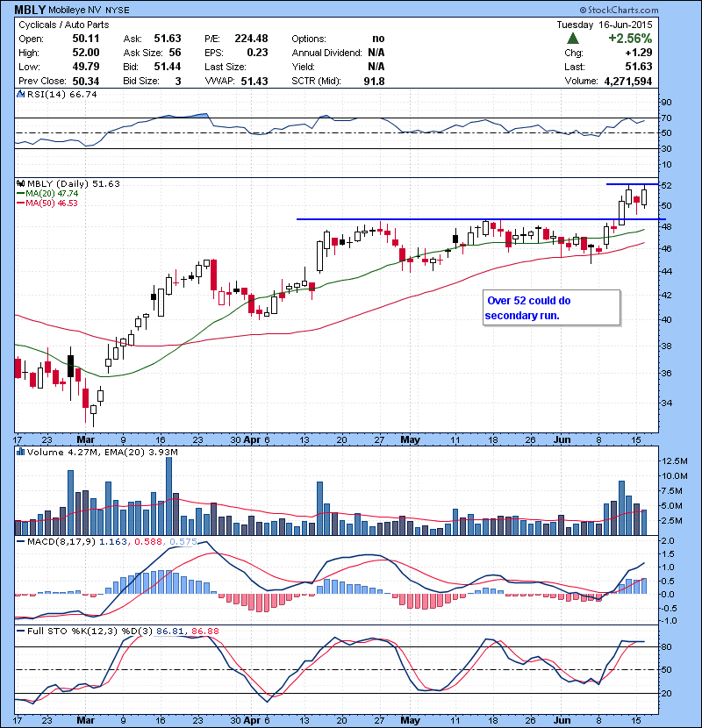
Task: Click the candlestick icon beside MBLY (Daily)
Action: point(20,184)
